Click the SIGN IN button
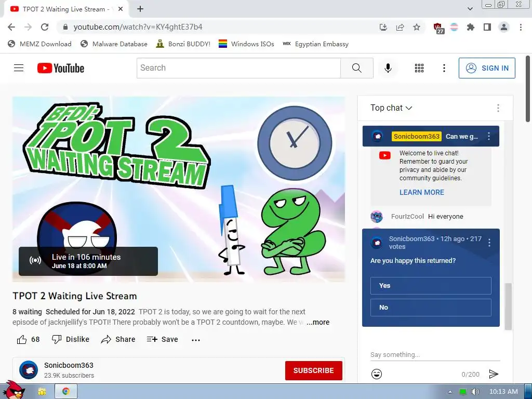 point(487,68)
